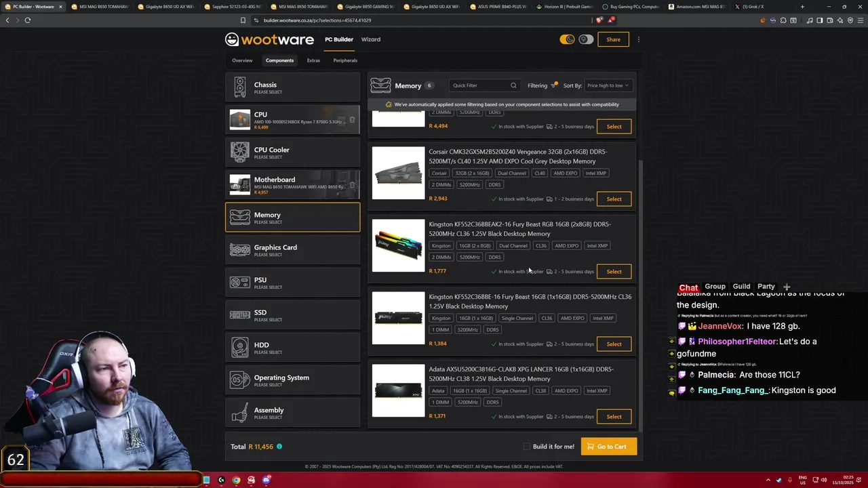868x488 pixels.
Task: Bookmark this page in the address bar
Action: pos(243,20)
